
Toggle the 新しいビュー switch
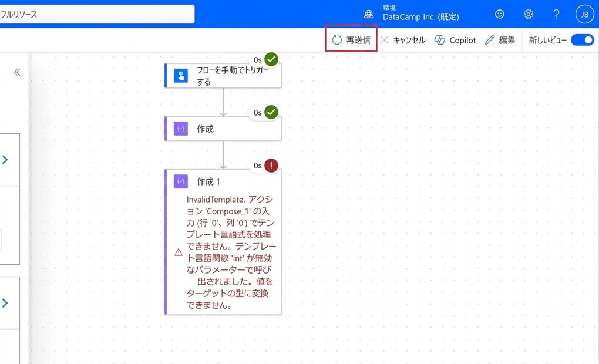point(582,40)
